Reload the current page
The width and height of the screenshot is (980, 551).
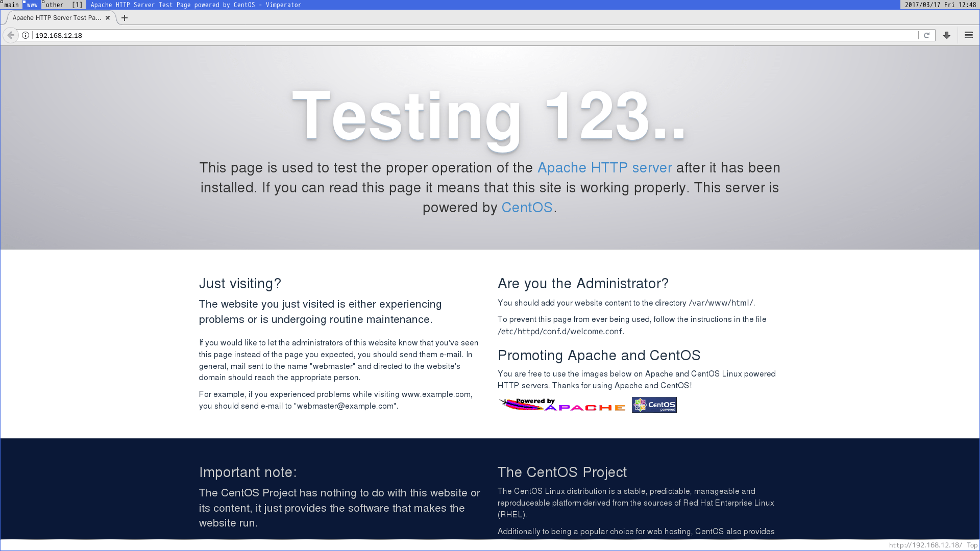coord(926,35)
